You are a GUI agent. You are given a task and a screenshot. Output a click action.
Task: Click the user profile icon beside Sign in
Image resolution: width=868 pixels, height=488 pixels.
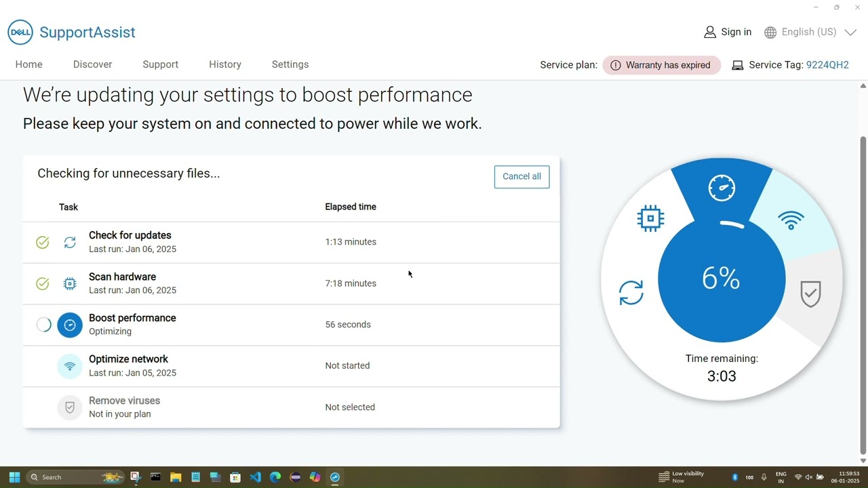coord(710,32)
